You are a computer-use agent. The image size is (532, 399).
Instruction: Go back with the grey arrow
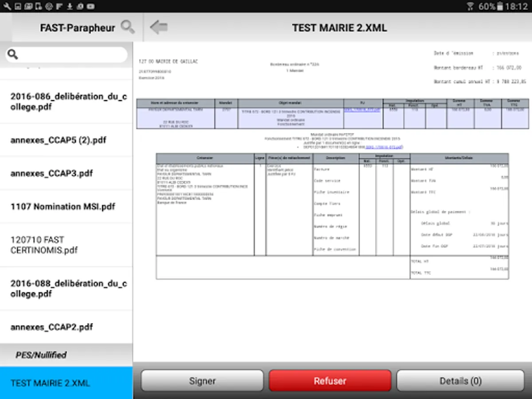[x=159, y=27]
